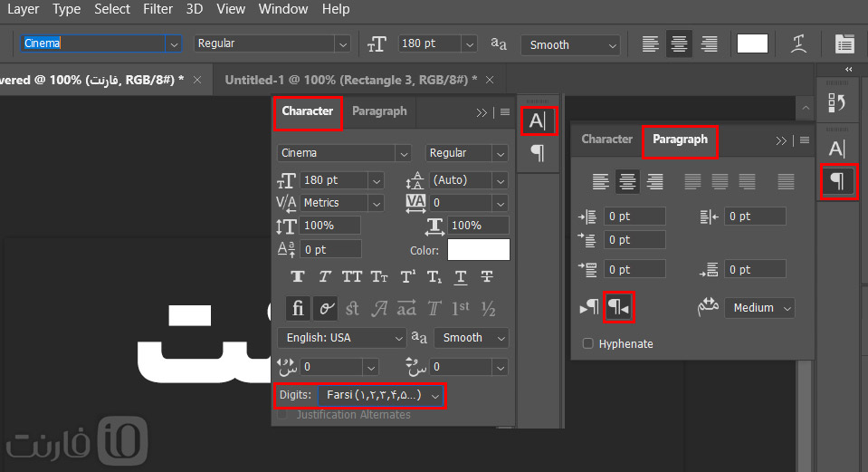
Task: Click the Paragraph icon in right dock
Action: tap(838, 181)
